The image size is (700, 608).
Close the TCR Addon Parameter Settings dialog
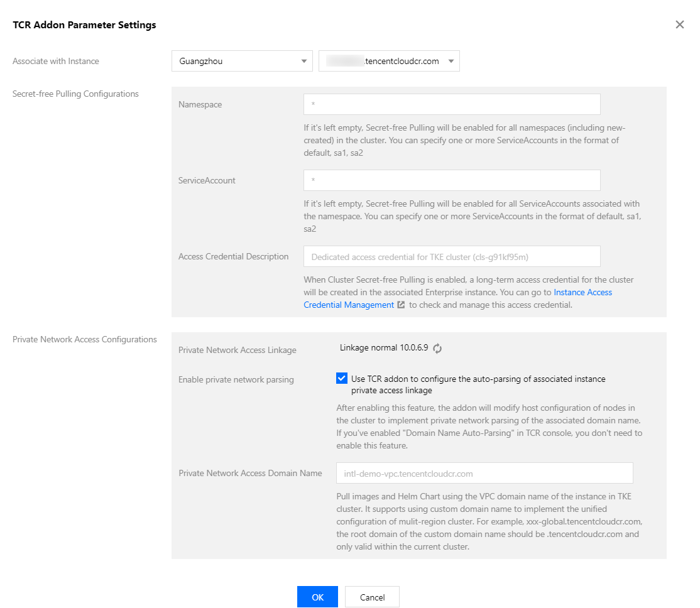[679, 24]
